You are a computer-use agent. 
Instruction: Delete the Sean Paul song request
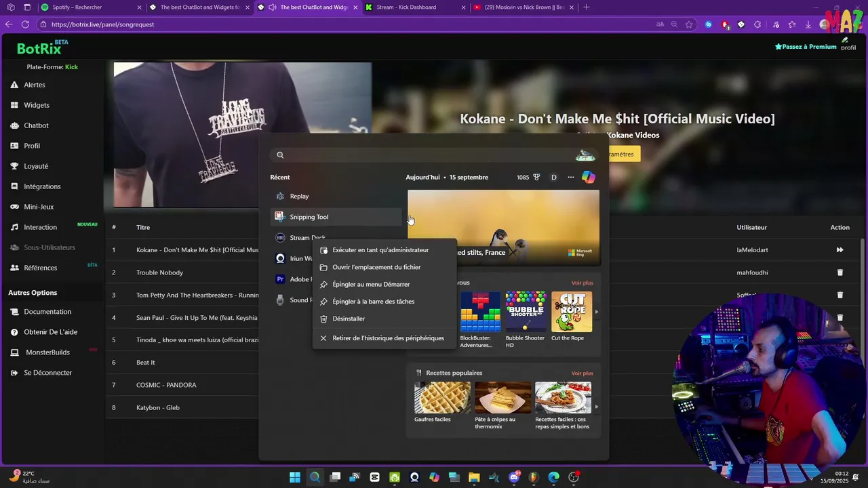pyautogui.click(x=840, y=317)
